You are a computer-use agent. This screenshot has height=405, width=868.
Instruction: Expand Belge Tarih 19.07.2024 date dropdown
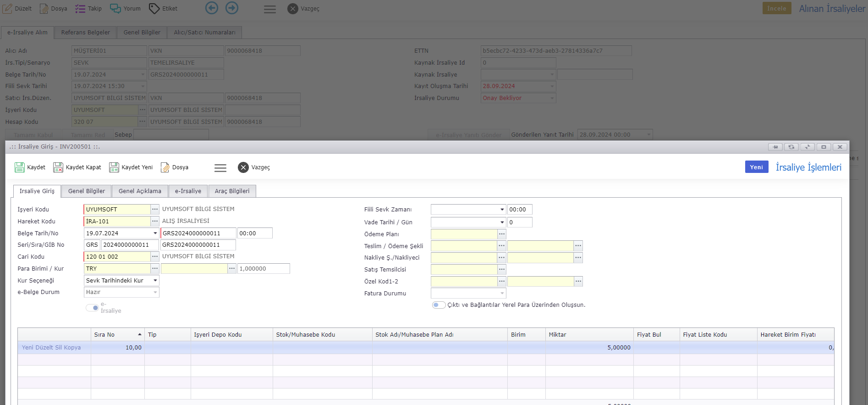[155, 233]
